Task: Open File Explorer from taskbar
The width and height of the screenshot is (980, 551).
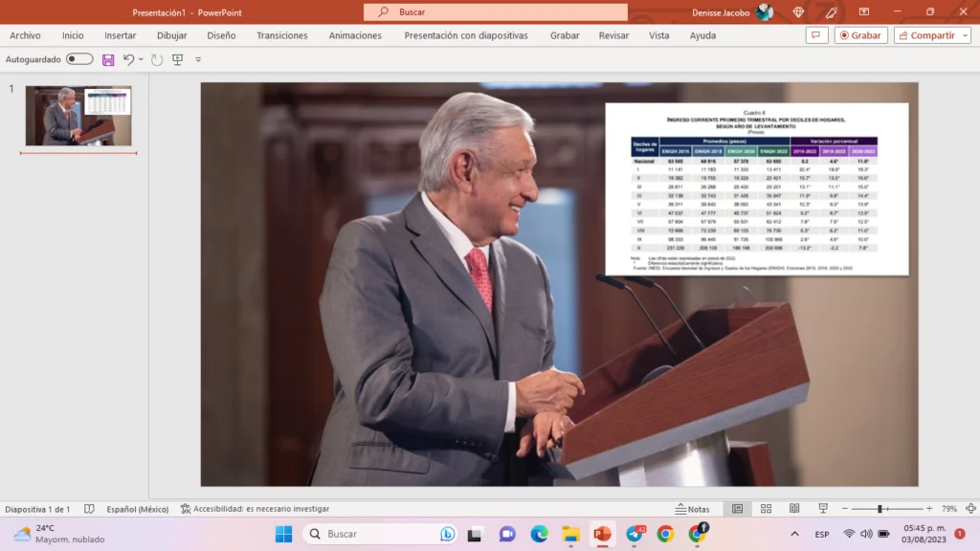Action: [x=570, y=534]
